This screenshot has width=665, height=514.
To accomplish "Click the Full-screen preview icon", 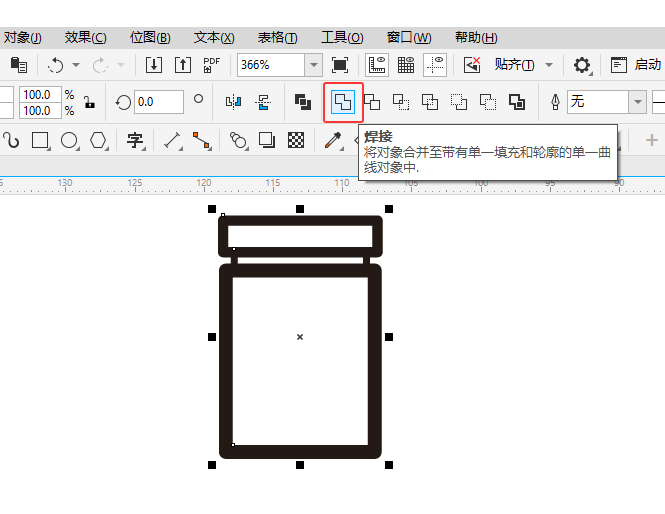I will coord(340,65).
